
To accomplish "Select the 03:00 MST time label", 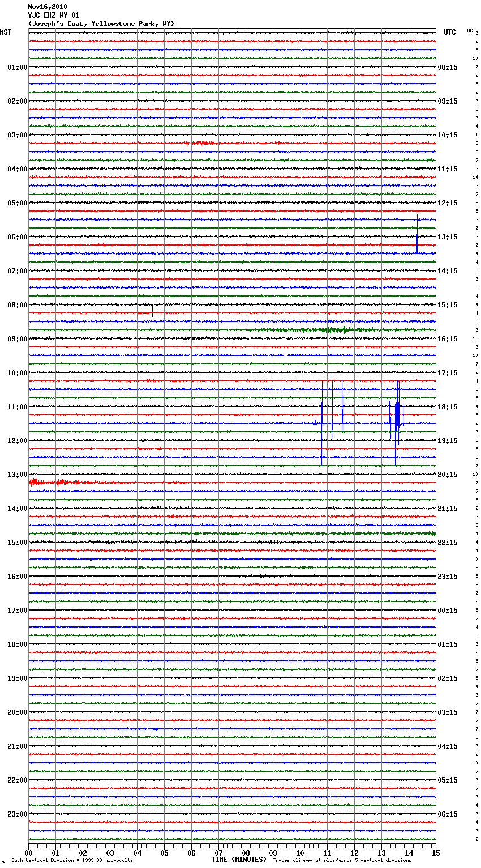I will [x=17, y=135].
